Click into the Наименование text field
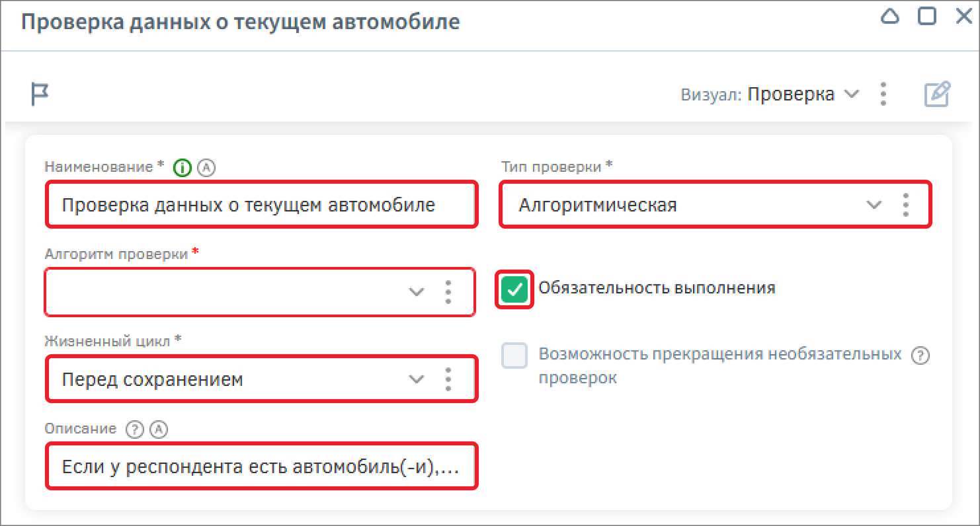The width and height of the screenshot is (980, 526). 258,205
